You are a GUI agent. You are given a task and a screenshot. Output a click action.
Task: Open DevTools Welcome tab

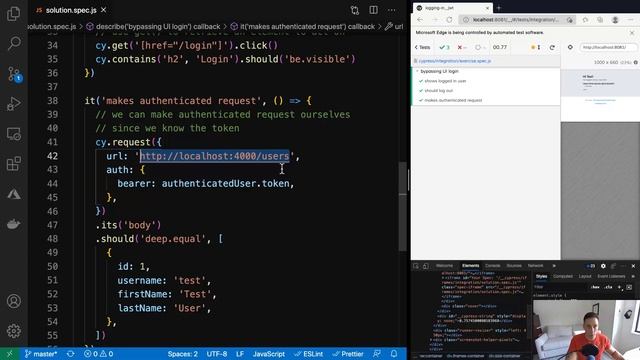tap(444, 266)
